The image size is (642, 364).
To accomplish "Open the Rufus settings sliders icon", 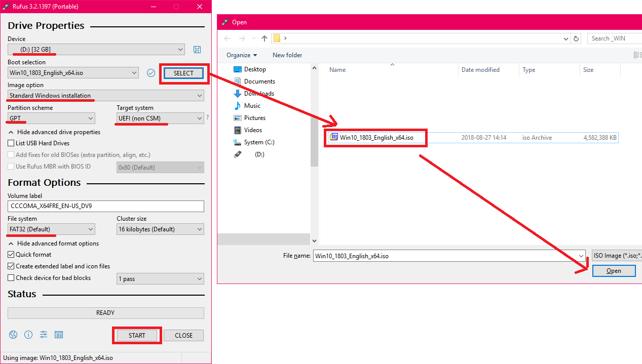I will pos(44,335).
